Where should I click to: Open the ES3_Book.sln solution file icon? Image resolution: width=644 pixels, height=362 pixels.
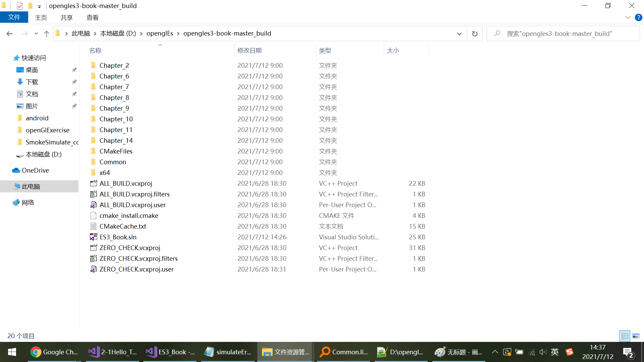click(x=94, y=237)
